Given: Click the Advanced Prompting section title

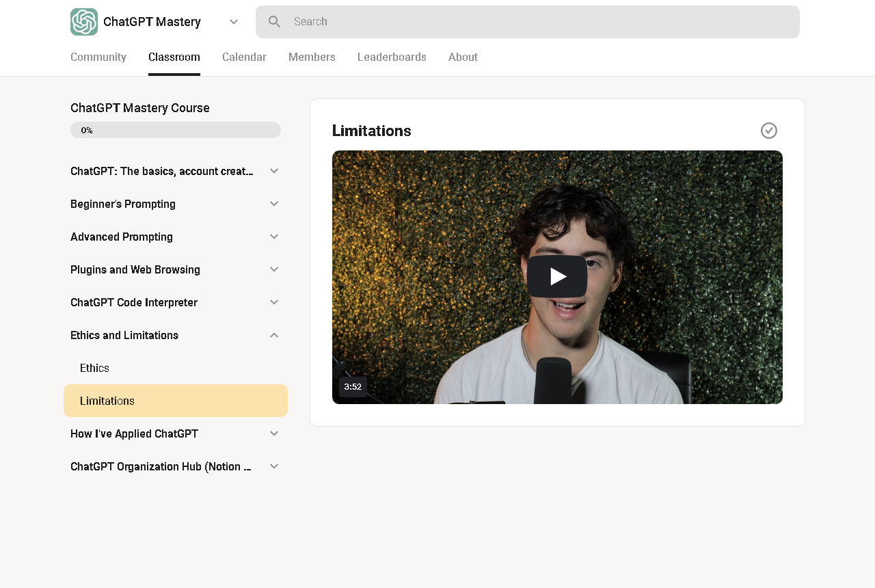Looking at the screenshot, I should click(122, 237).
